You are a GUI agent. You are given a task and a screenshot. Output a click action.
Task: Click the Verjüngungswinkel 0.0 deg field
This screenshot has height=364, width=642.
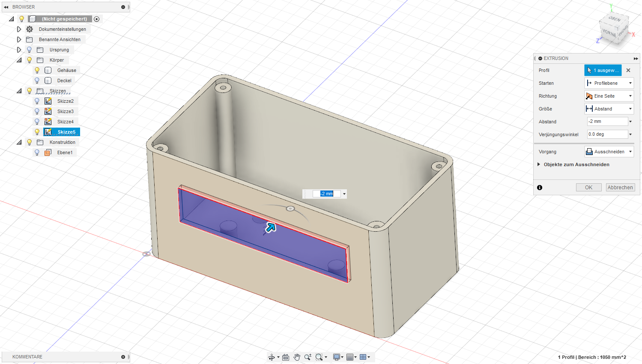coord(607,134)
